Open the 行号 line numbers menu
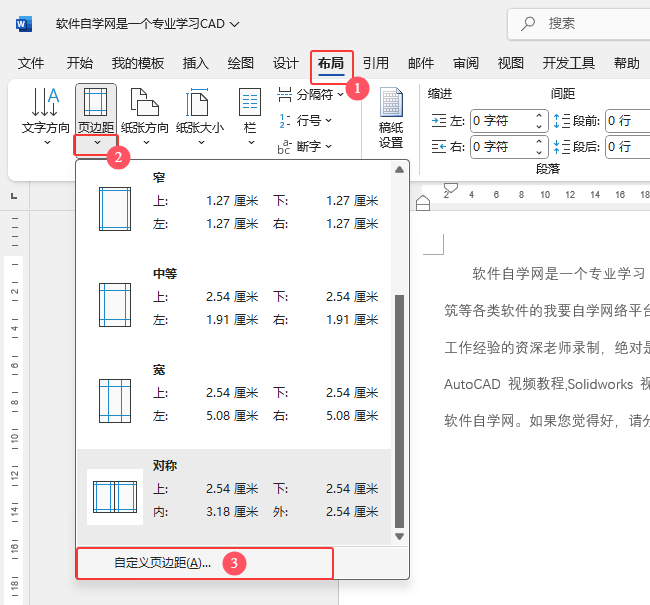650x605 pixels. (305, 121)
